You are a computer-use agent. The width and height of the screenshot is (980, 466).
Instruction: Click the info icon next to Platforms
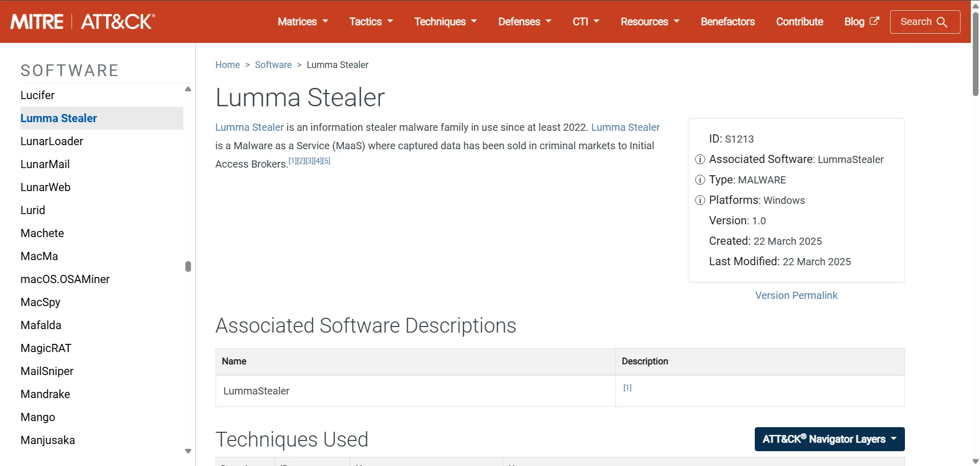(x=700, y=200)
